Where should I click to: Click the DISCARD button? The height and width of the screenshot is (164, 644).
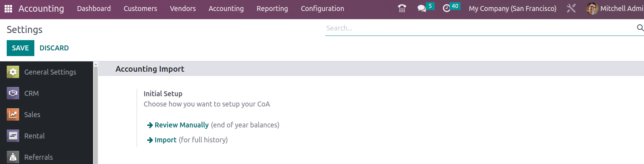tap(54, 48)
